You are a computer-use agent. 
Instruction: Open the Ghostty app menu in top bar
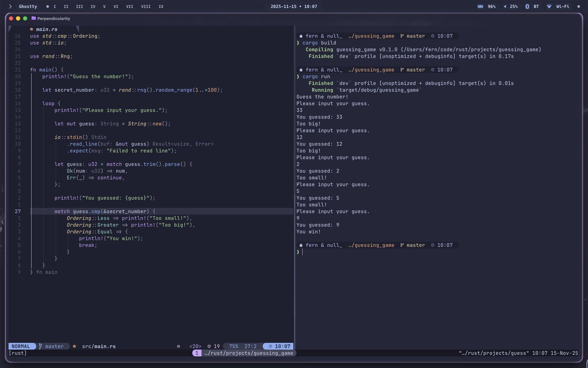pyautogui.click(x=28, y=7)
